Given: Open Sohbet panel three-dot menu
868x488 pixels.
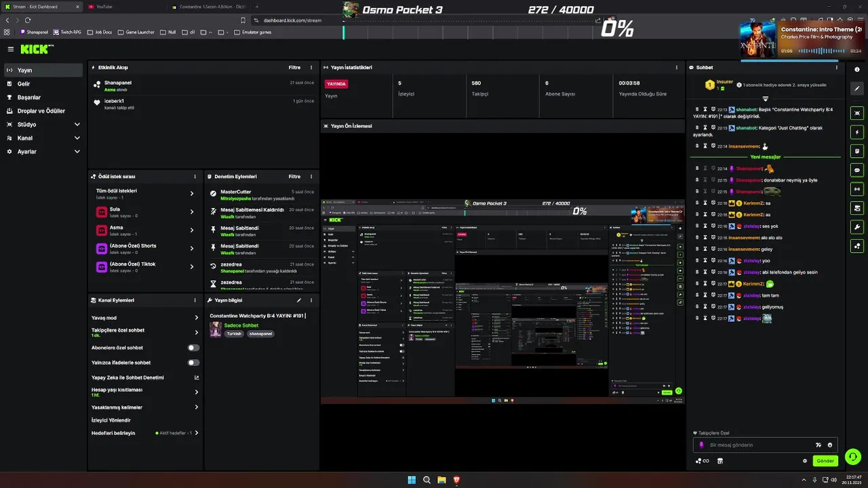Looking at the screenshot, I should point(836,68).
